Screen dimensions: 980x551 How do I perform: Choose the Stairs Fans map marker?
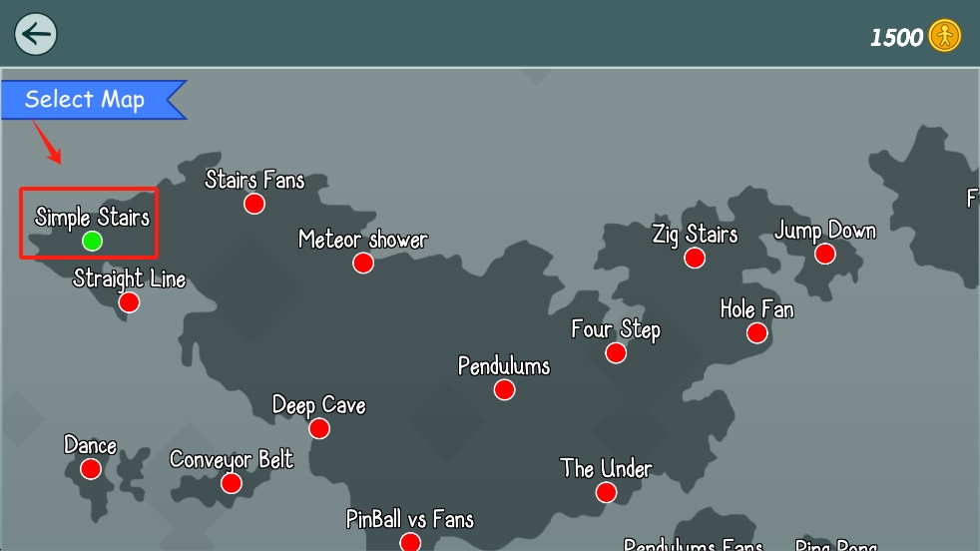(254, 204)
